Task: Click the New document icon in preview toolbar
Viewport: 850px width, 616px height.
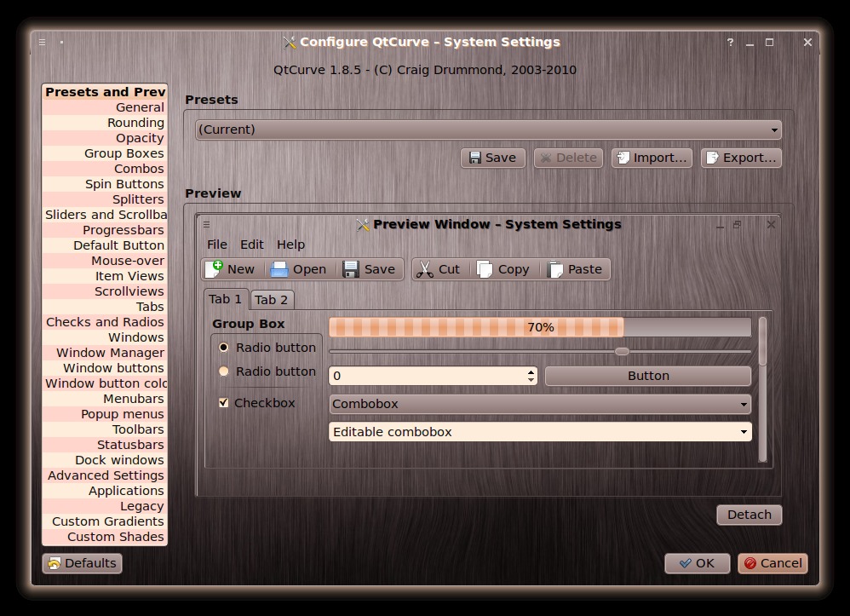Action: coord(215,269)
